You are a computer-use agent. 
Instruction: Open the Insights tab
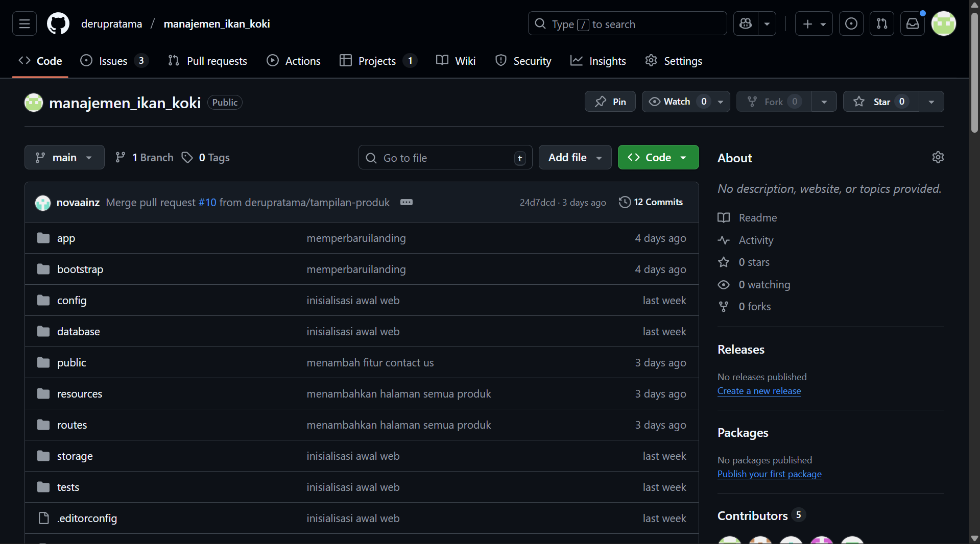click(x=599, y=61)
